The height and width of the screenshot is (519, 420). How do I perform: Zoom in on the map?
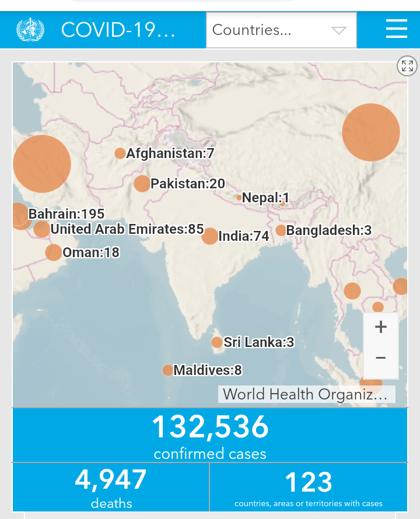click(381, 327)
